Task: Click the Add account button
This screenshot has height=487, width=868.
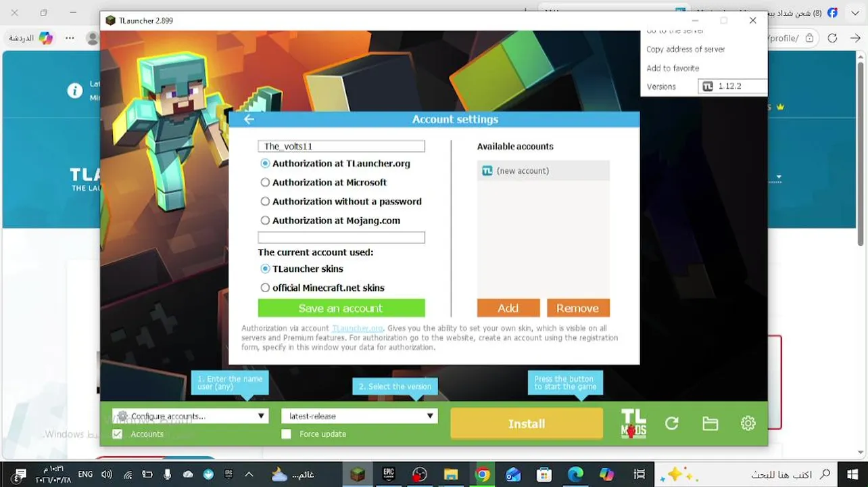Action: click(x=508, y=308)
